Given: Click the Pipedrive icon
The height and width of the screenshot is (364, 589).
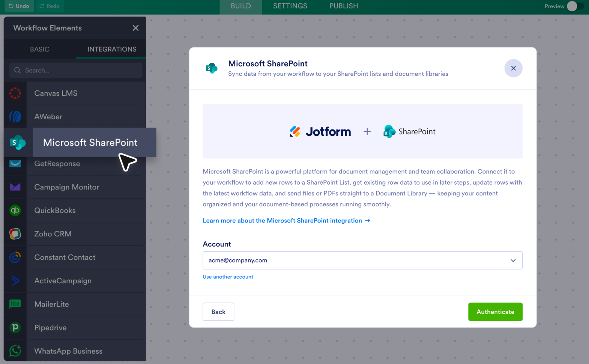Looking at the screenshot, I should [x=15, y=328].
